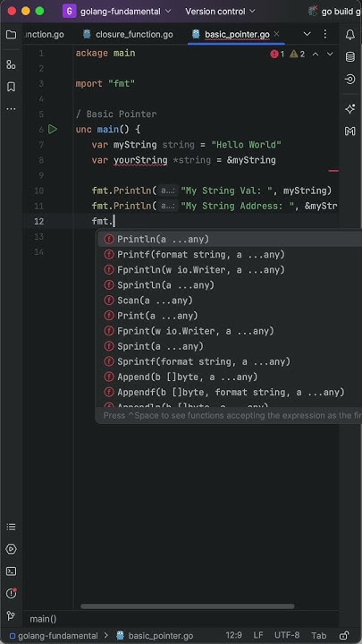362x644 pixels.
Task: Select Sprintln completion suggestion
Action: pyautogui.click(x=230, y=285)
